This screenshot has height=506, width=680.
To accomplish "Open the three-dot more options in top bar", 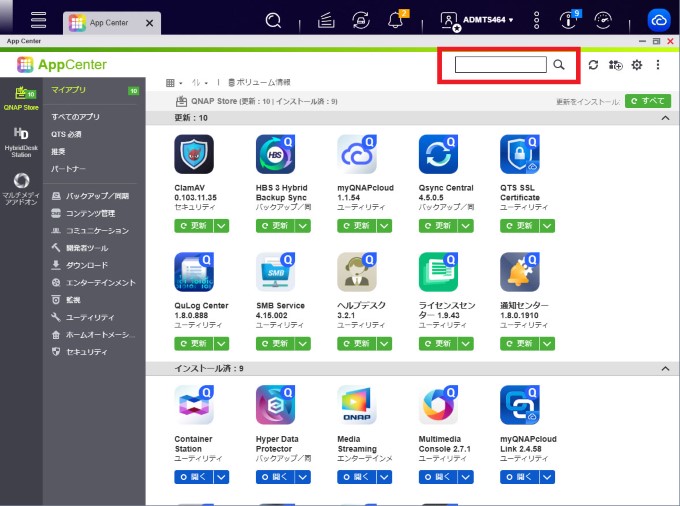I will (x=536, y=20).
